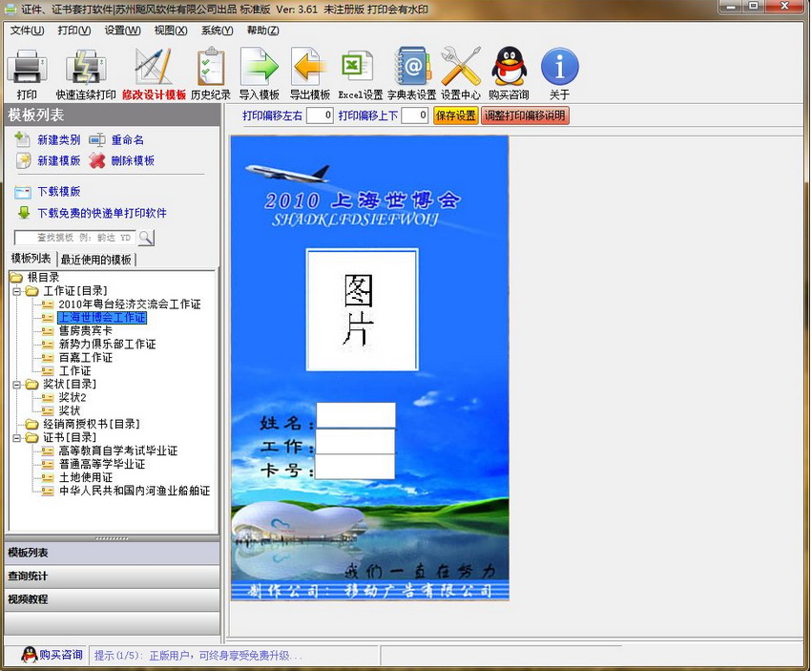The height and width of the screenshot is (671, 812).
Task: Select 高等教育自学考试毕业证 template
Action: point(118,451)
